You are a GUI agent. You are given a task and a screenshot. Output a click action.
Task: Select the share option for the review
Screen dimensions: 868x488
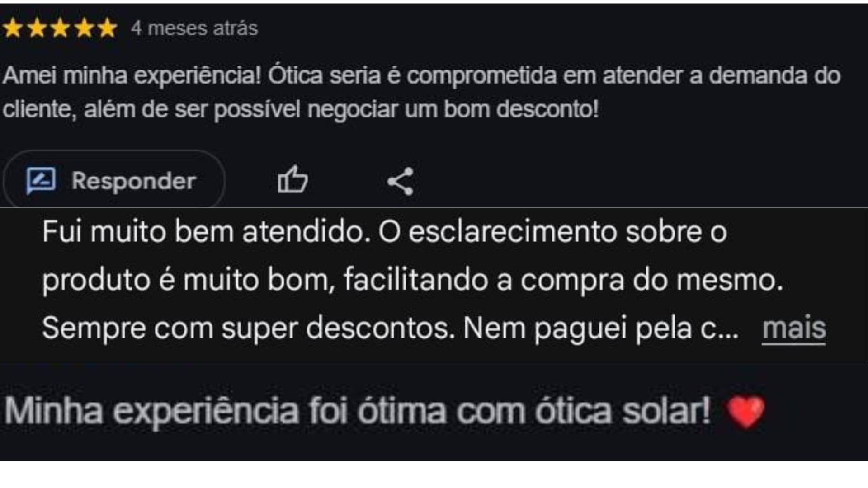coord(401,181)
